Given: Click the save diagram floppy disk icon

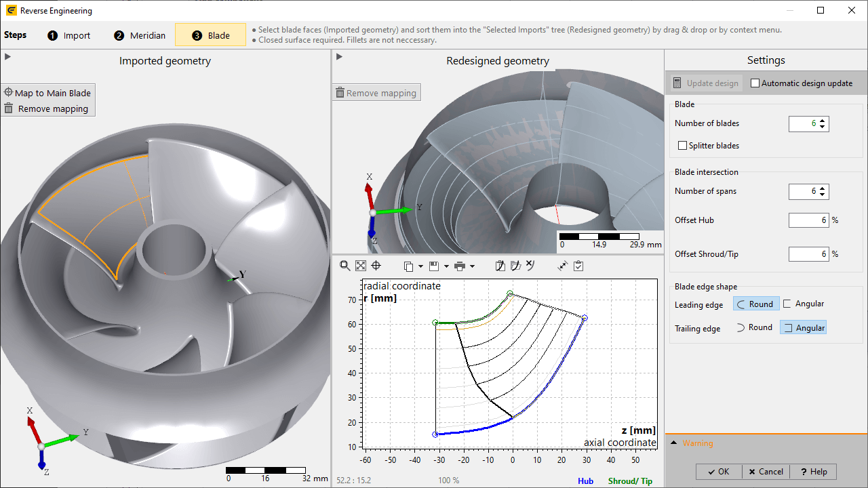Looking at the screenshot, I should [434, 266].
